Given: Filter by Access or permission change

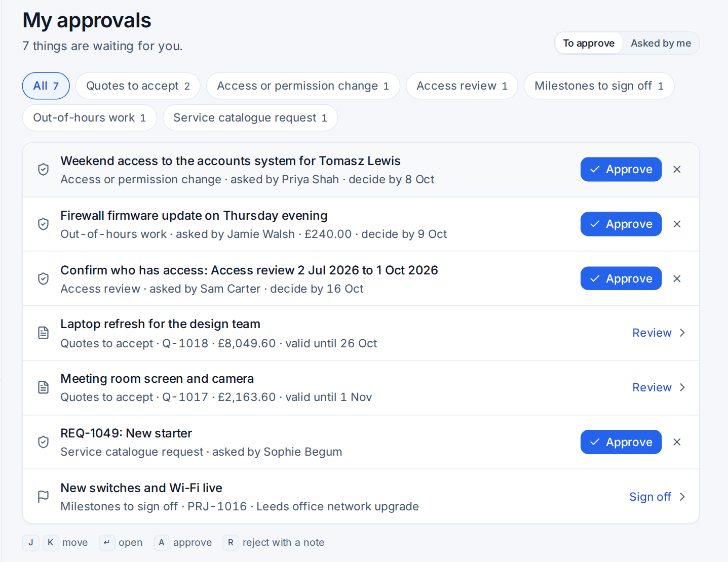Looking at the screenshot, I should point(303,86).
